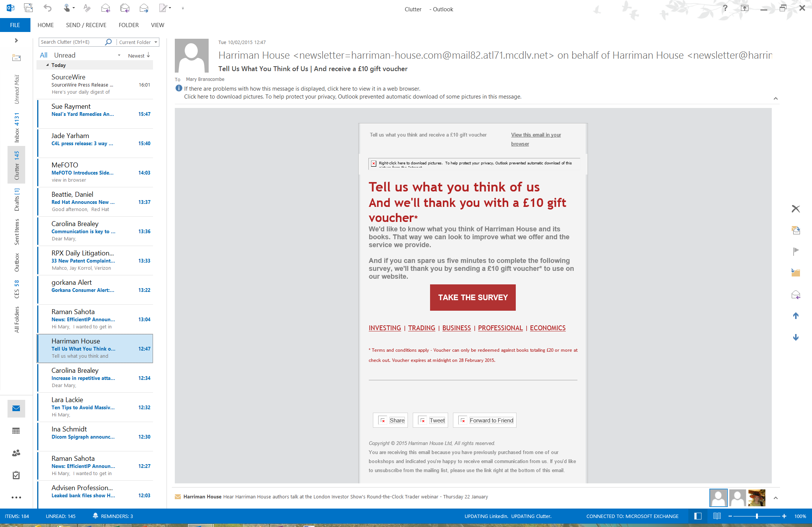This screenshot has height=527, width=812.
Task: Click People pane photo thumbnail with hat
Action: click(757, 498)
